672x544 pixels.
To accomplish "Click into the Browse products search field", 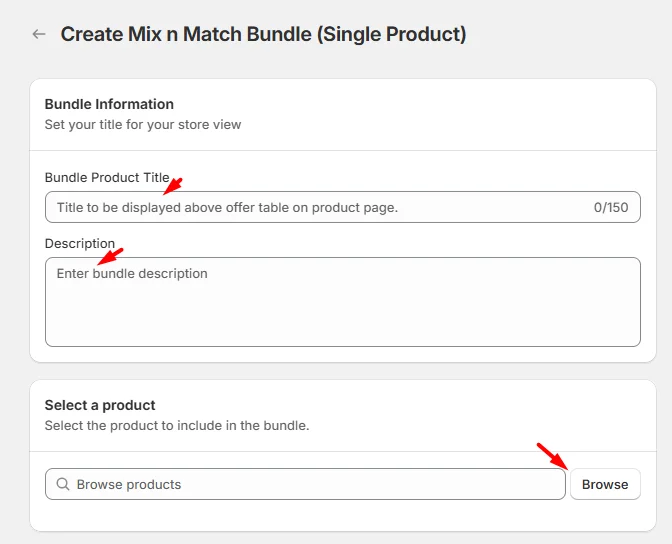I will (305, 484).
